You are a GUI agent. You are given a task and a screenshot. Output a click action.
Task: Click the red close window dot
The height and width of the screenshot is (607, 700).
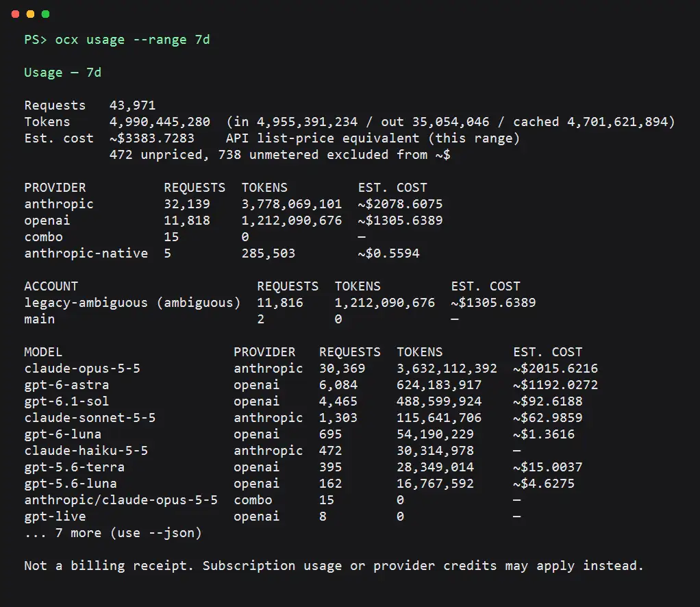pyautogui.click(x=15, y=14)
